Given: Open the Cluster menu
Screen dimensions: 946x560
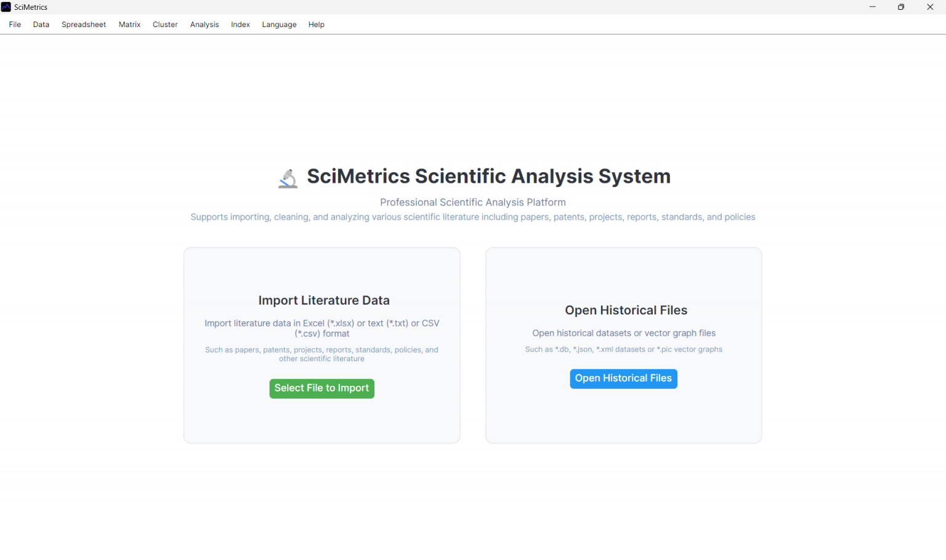Looking at the screenshot, I should coord(165,25).
